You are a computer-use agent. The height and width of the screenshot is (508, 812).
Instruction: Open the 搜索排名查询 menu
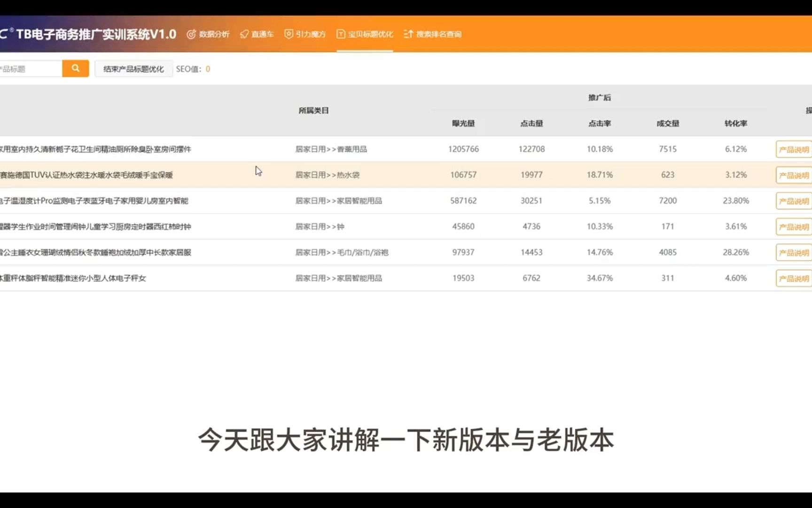tap(432, 34)
